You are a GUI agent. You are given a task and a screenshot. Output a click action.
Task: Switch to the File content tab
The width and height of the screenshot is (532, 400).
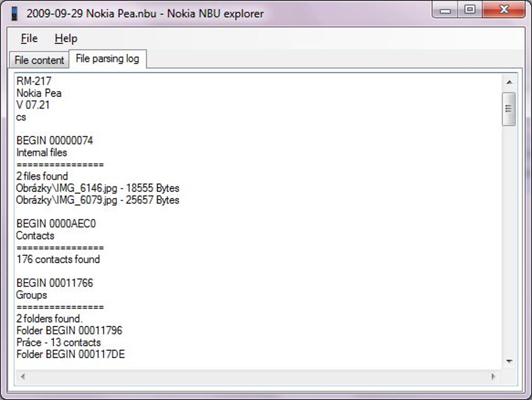[39, 60]
